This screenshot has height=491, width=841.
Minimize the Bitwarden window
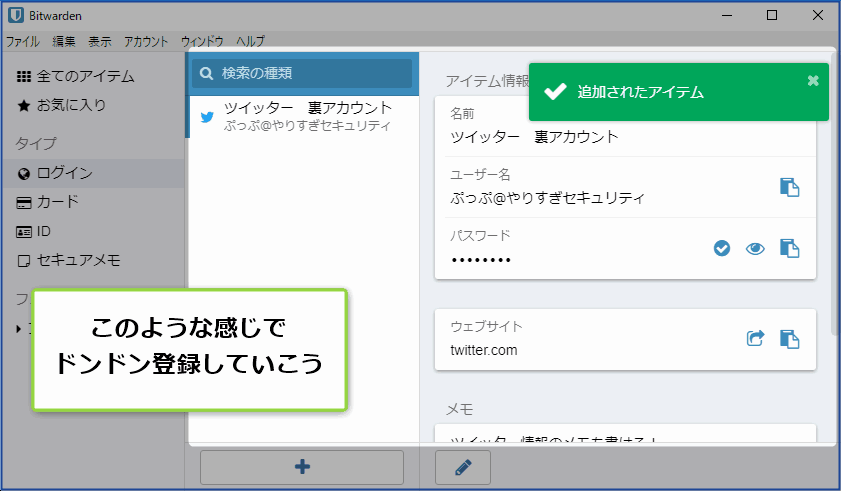727,15
